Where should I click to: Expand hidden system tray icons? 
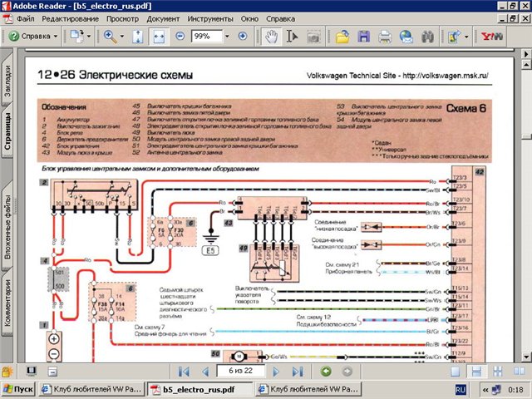[x=485, y=390]
